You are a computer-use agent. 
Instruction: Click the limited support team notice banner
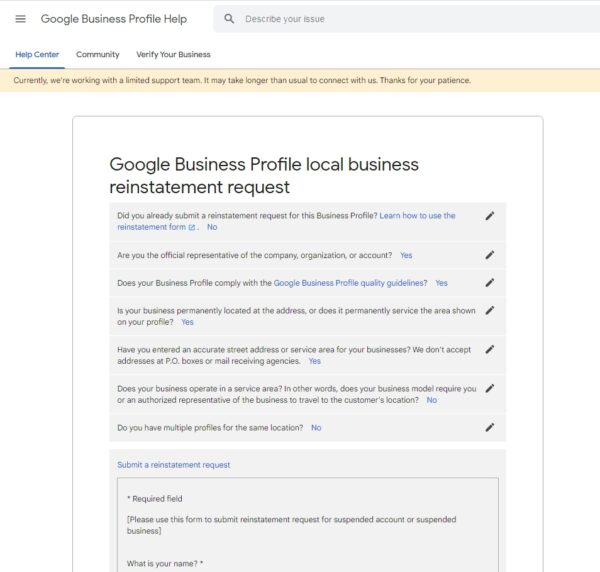pos(300,80)
